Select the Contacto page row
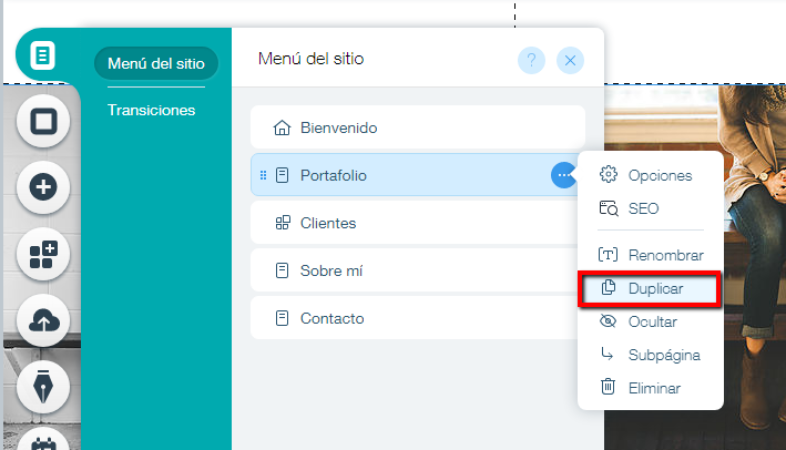Image resolution: width=786 pixels, height=450 pixels. (x=414, y=318)
